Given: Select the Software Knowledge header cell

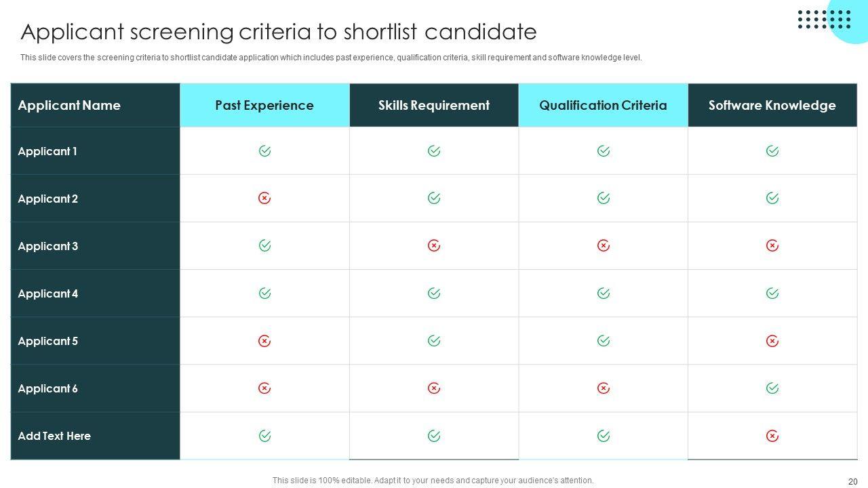Looking at the screenshot, I should point(772,105).
